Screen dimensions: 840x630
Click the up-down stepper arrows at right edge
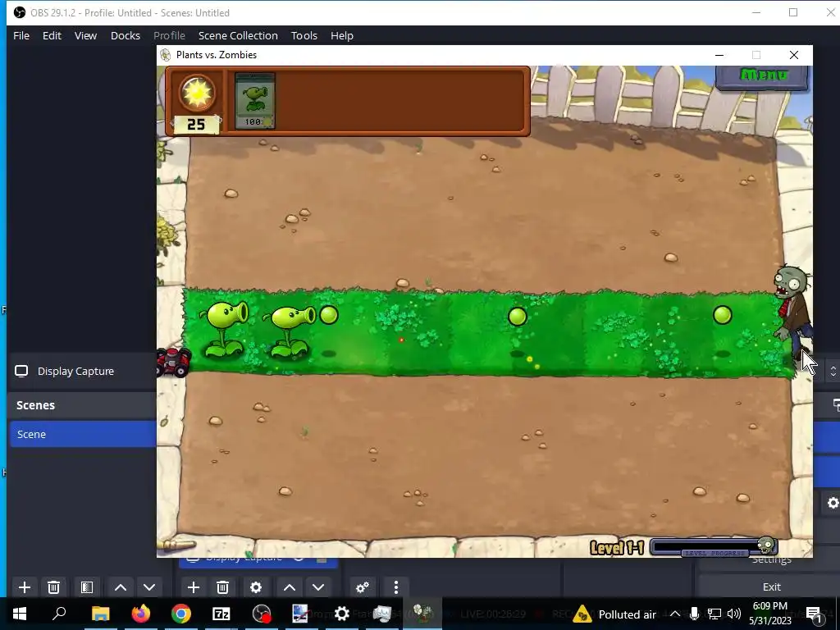(x=833, y=371)
